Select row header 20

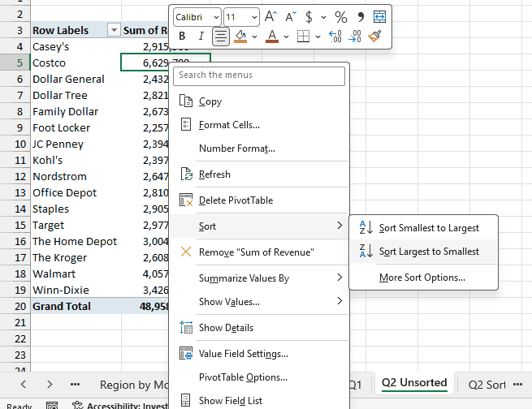tap(15, 306)
